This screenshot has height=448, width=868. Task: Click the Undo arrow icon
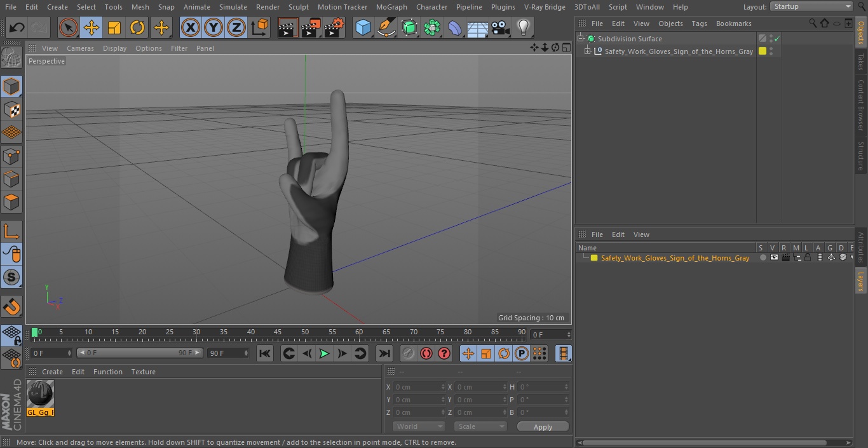17,27
